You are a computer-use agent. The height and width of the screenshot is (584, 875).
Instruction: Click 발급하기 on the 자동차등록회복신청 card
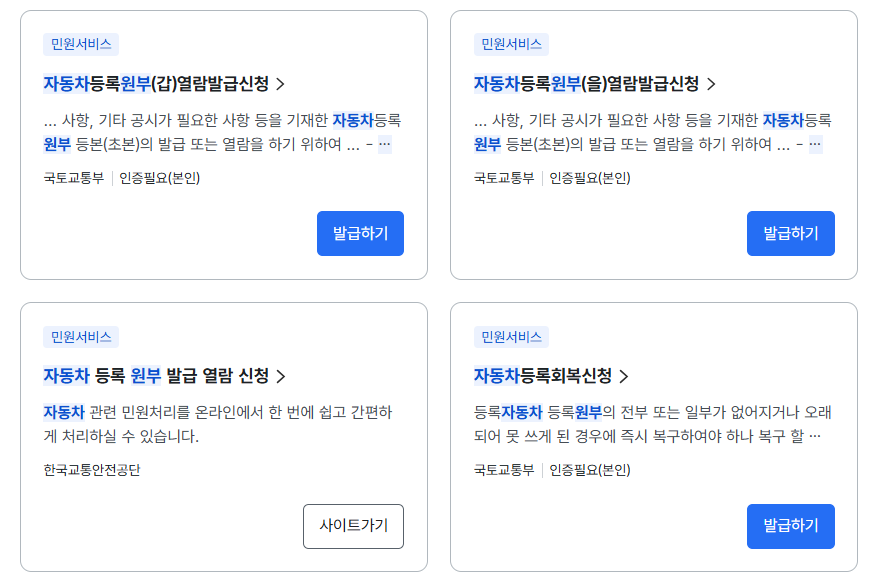pyautogui.click(x=790, y=527)
